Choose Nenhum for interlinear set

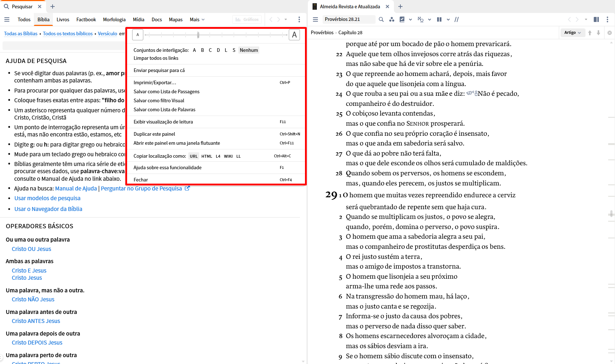[249, 50]
